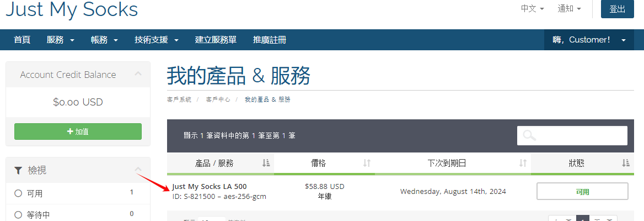The image size is (644, 221).
Task: Collapse the Account Credit Balance panel chevron
Action: [138, 74]
